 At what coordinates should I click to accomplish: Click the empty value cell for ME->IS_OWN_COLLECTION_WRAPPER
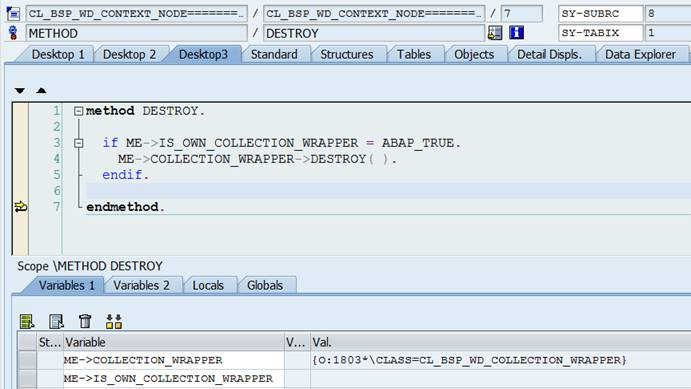[501, 379]
